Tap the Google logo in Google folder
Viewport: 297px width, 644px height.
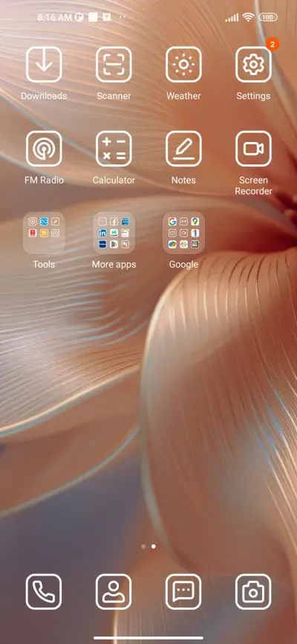tap(172, 222)
